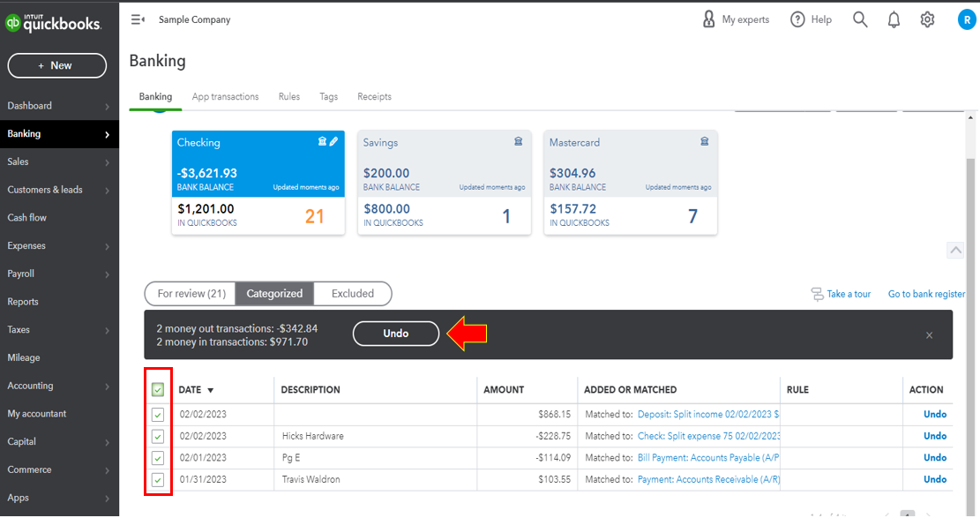This screenshot has height=518, width=980.
Task: Select the Categorized tab
Action: [274, 293]
